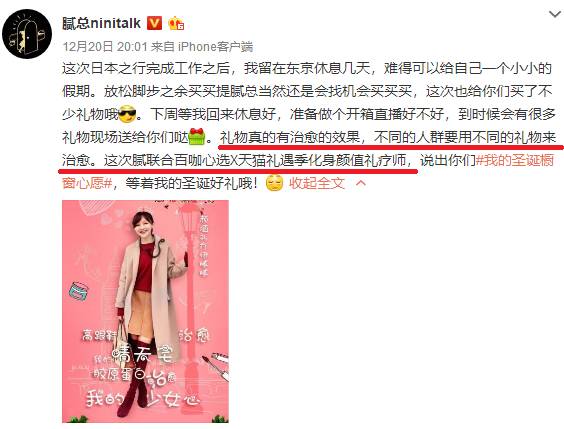The image size is (564, 429).
Task: Open the 腻总ninitalk username link
Action: (x=101, y=24)
